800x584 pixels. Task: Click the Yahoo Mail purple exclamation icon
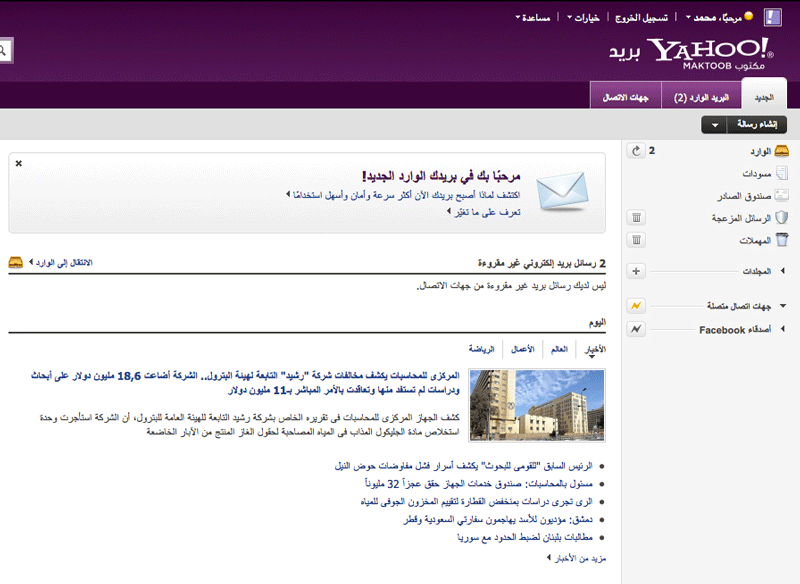tap(773, 17)
